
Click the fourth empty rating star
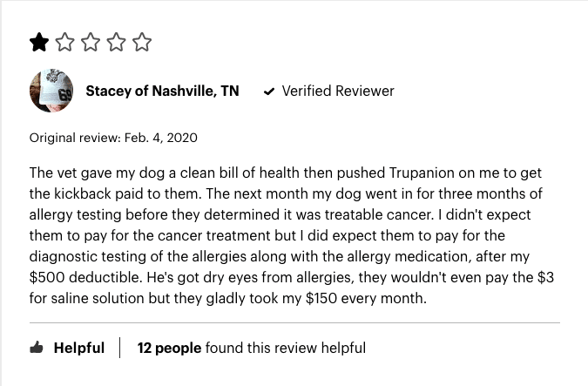click(116, 42)
